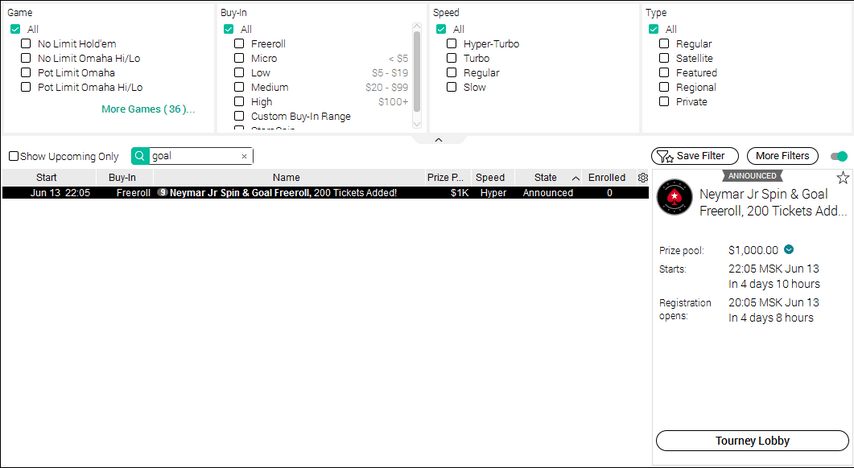Open More Filters button

[783, 156]
